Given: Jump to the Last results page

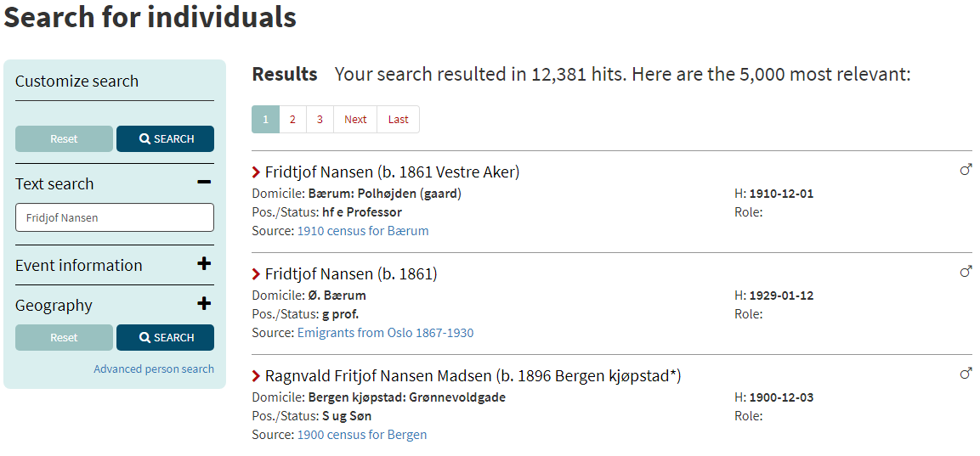Looking at the screenshot, I should coord(398,120).
